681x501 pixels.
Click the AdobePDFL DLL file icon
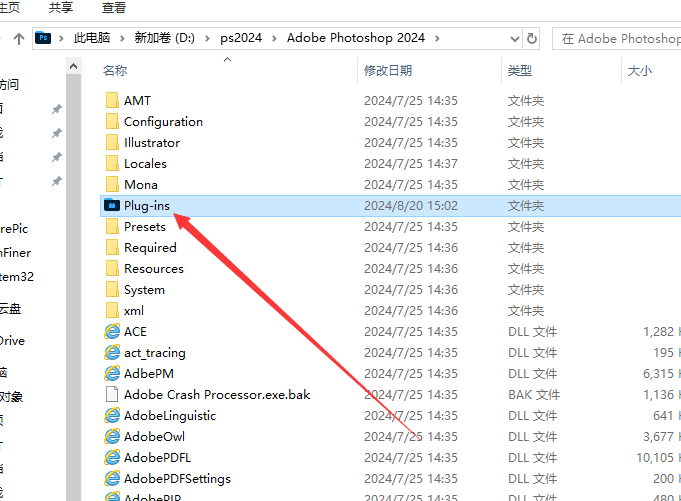click(x=112, y=457)
